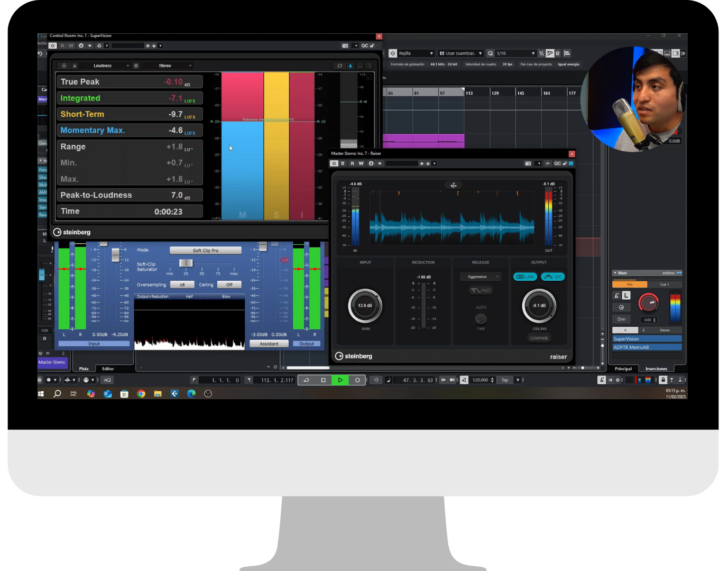
Task: Adjust the Raiser input Gain knob
Action: [x=365, y=306]
